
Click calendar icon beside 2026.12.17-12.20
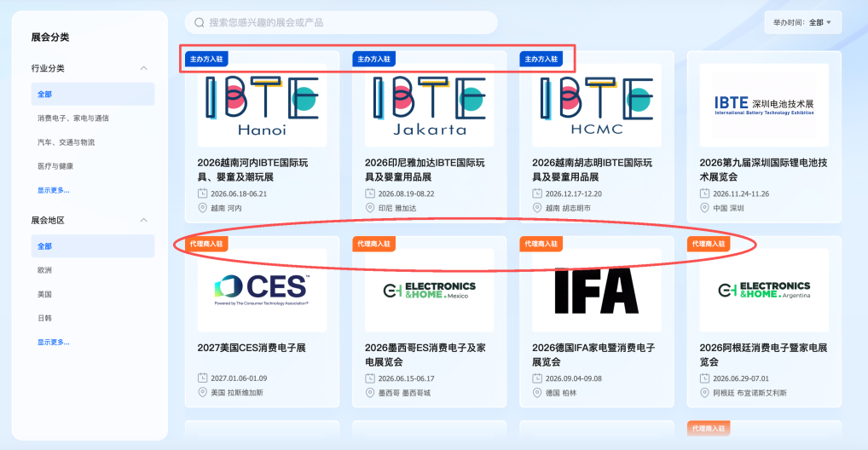coord(537,193)
